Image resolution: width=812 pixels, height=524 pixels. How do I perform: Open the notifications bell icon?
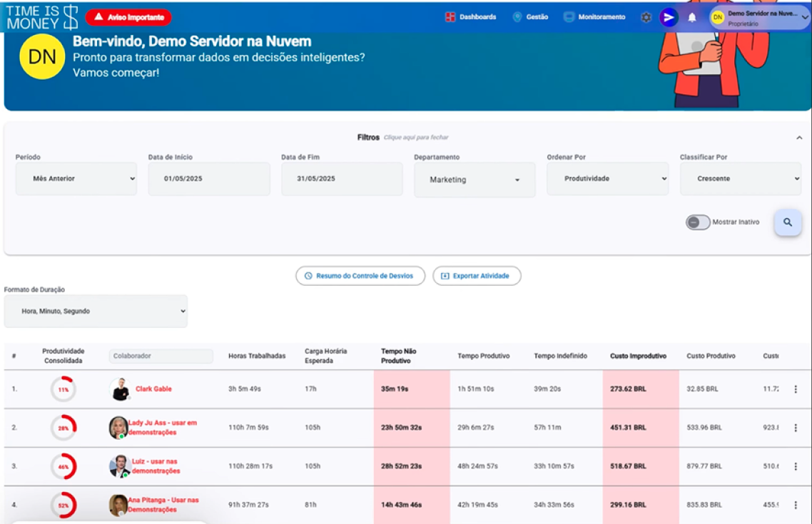click(x=692, y=16)
